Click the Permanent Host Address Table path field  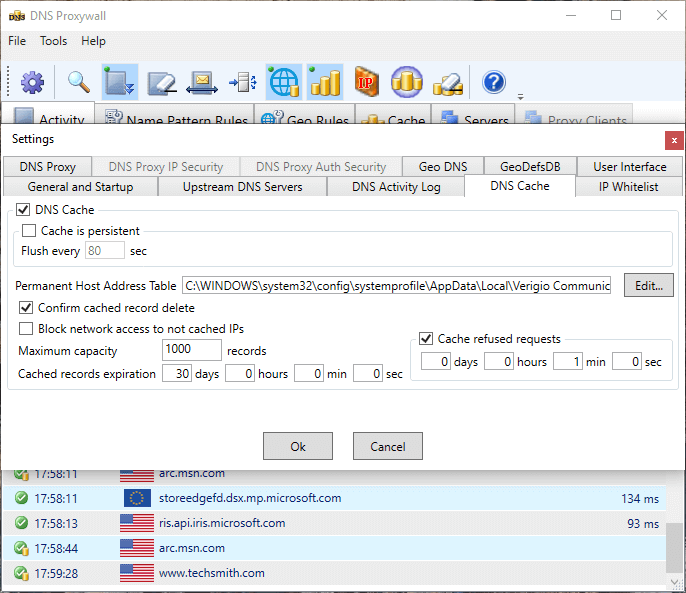click(x=396, y=285)
